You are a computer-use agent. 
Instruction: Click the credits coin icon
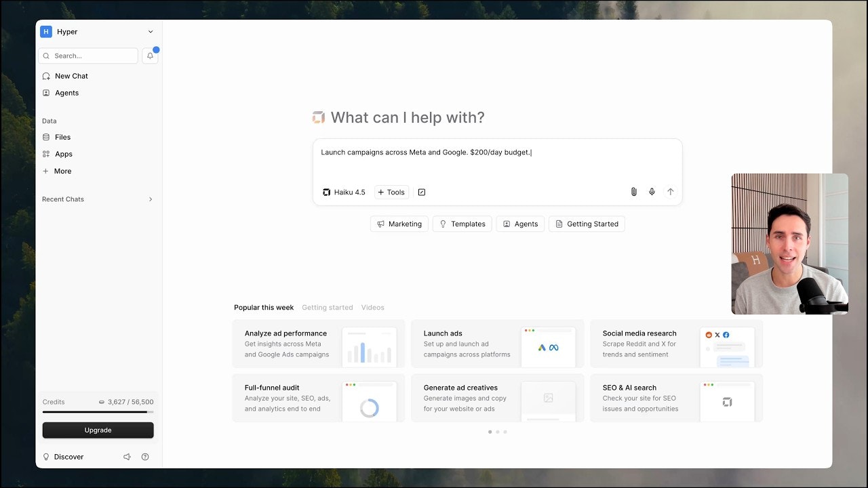coord(102,402)
